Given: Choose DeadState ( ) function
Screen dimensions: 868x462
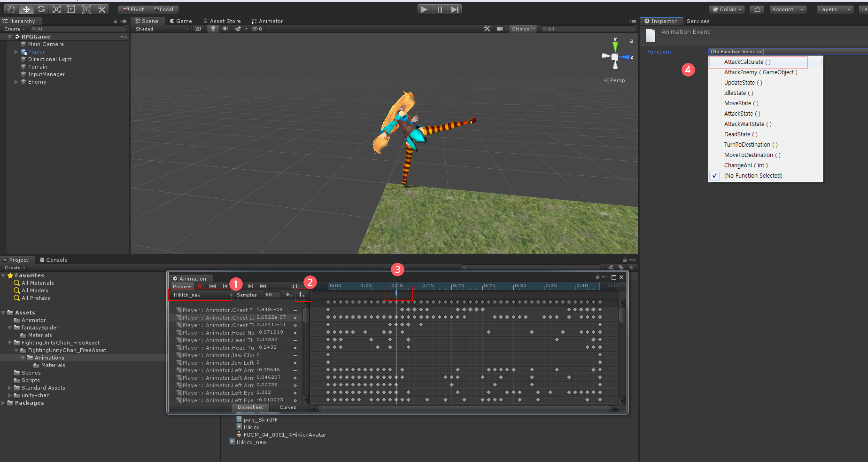Looking at the screenshot, I should pos(766,134).
